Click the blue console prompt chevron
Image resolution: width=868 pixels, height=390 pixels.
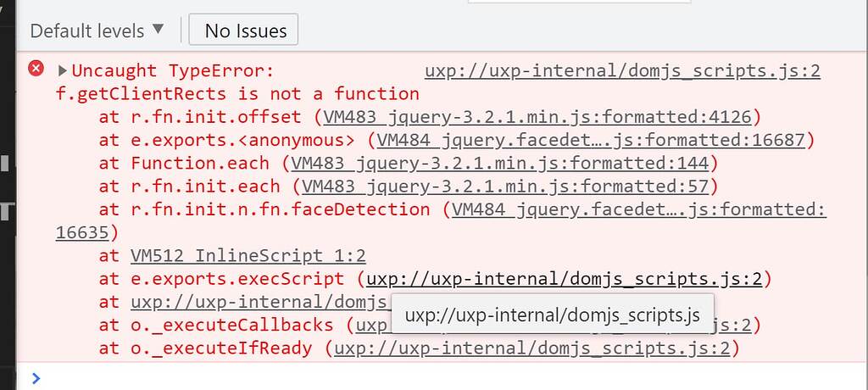point(36,378)
